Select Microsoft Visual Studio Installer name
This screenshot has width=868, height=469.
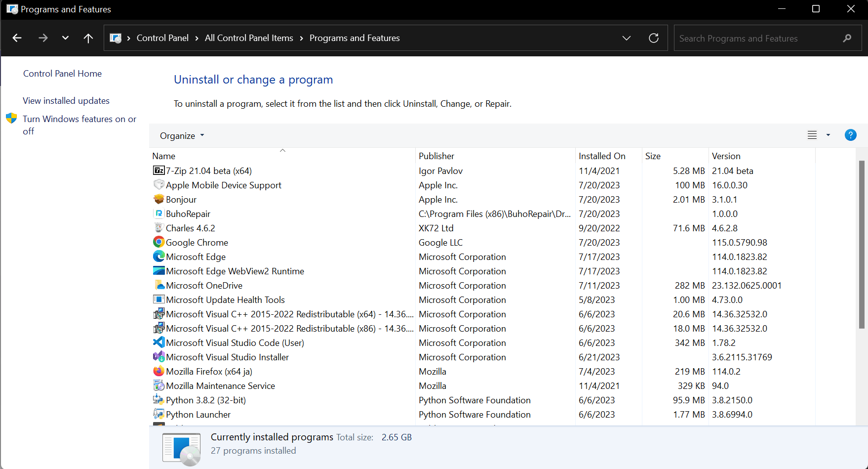coord(227,357)
